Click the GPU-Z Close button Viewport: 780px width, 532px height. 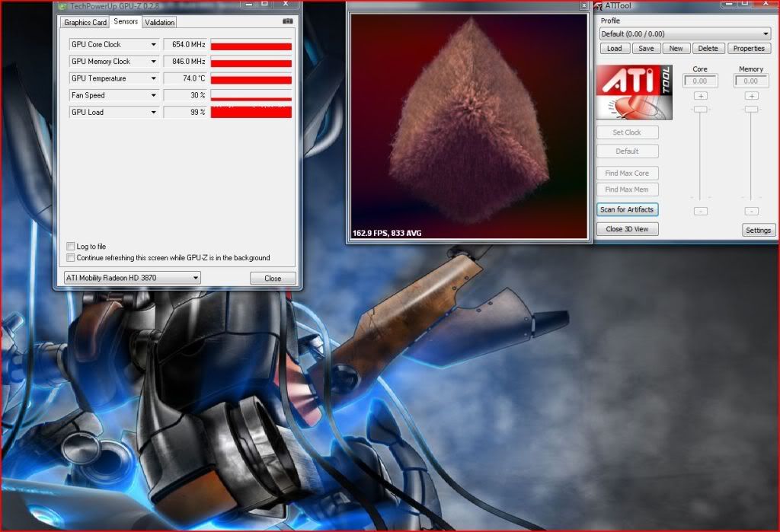point(273,279)
